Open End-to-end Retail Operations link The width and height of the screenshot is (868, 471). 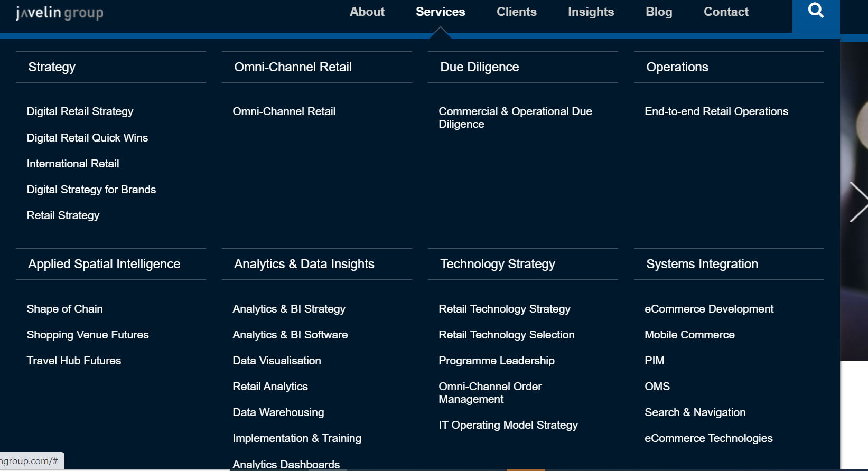[716, 111]
